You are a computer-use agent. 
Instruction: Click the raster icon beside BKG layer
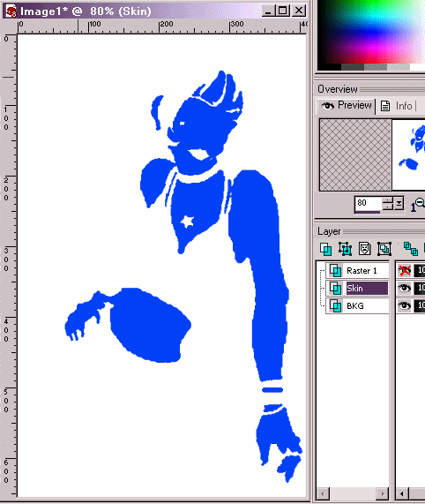336,305
